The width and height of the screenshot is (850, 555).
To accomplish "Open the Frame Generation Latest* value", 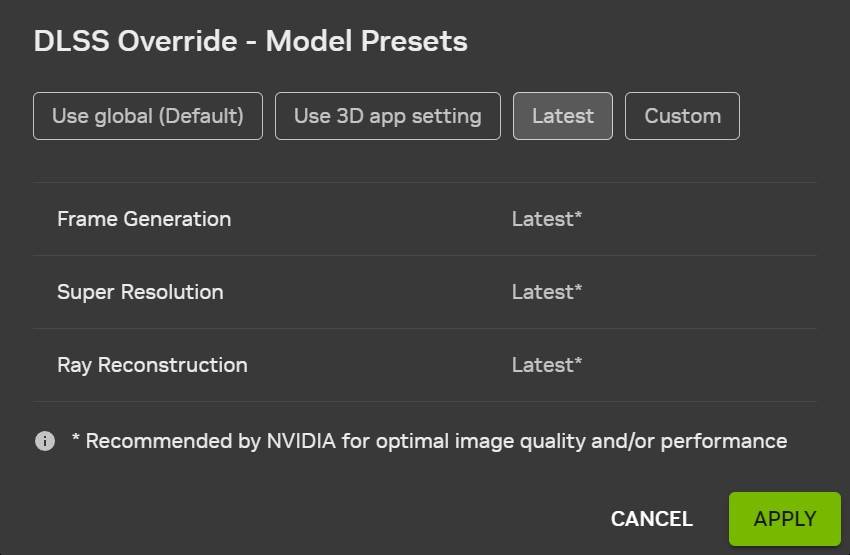I will [x=547, y=219].
